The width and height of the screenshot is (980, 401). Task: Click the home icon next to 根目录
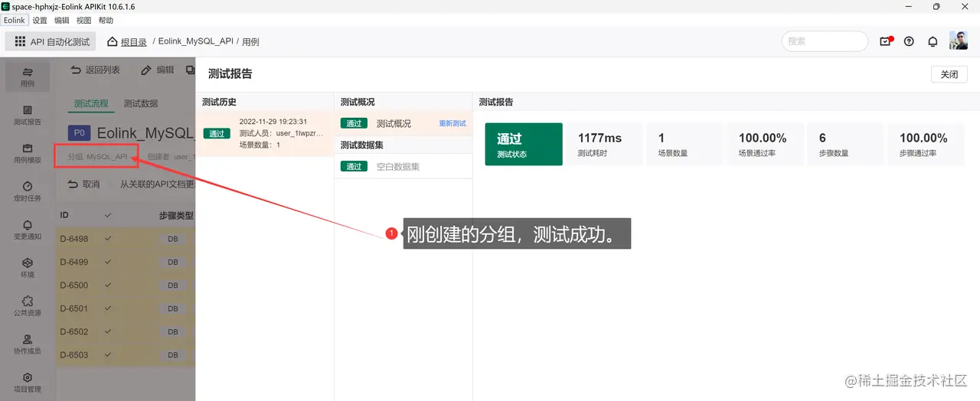[x=113, y=41]
